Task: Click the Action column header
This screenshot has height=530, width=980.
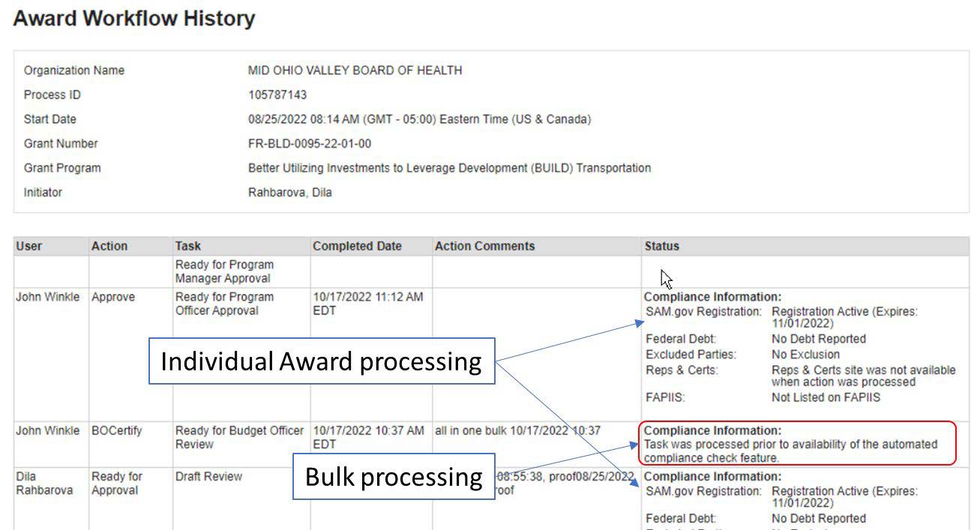Action: (x=109, y=246)
